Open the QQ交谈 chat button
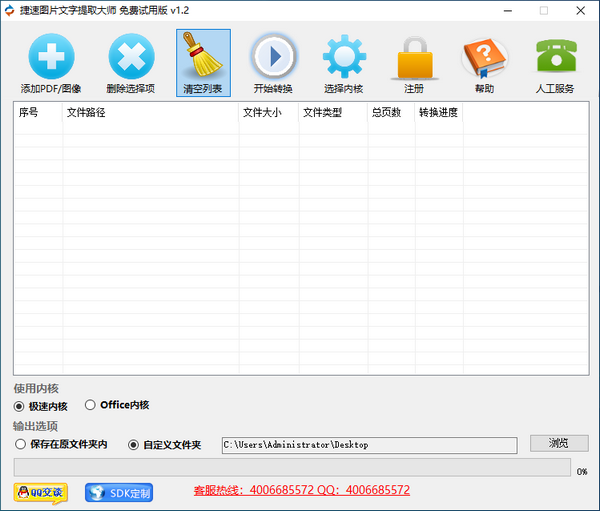 tap(41, 493)
